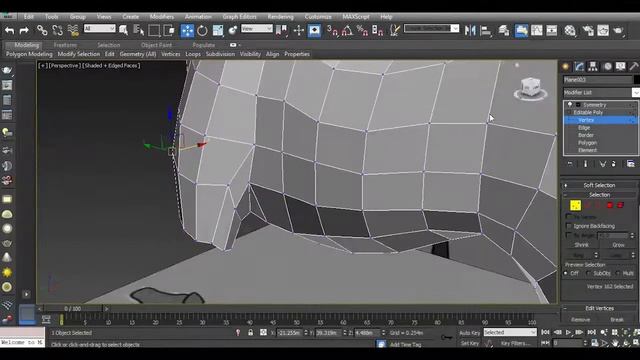Toggle the Percent Snap icon
The width and height of the screenshot is (640, 360).
coord(362,30)
